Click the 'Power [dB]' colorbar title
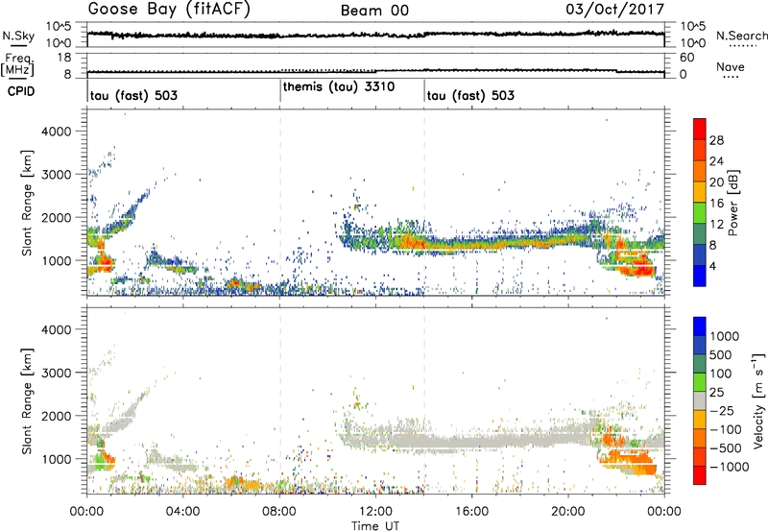This screenshot has height=532, width=768. (x=732, y=203)
